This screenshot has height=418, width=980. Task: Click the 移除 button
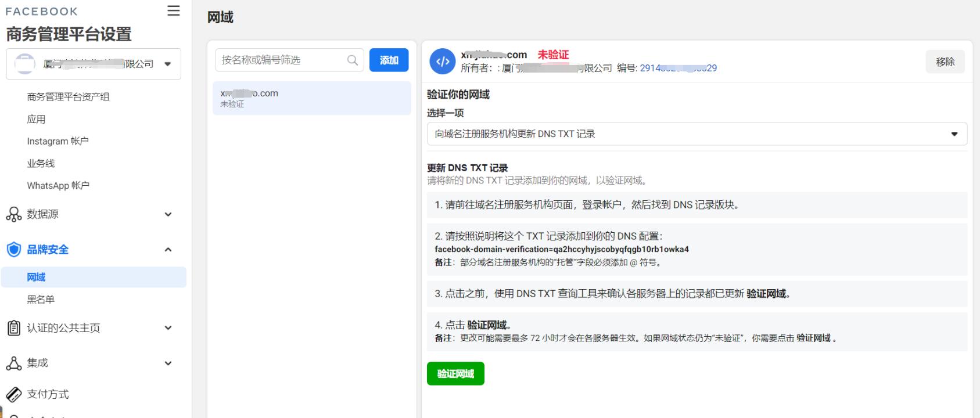click(945, 62)
